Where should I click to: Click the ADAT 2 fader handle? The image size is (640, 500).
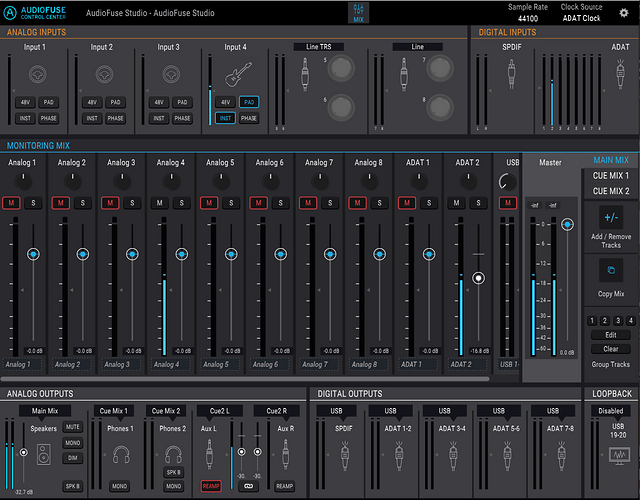[478, 278]
